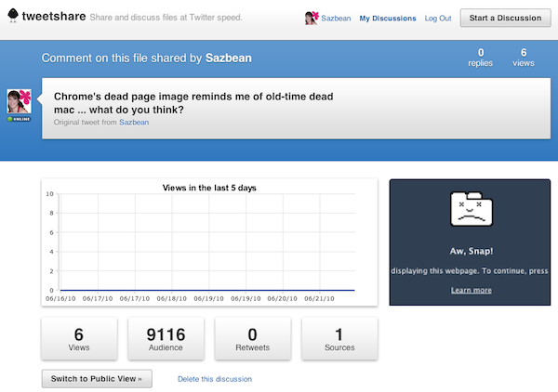The width and height of the screenshot is (558, 392).
Task: Click the dead page sad face icon
Action: coord(472,213)
